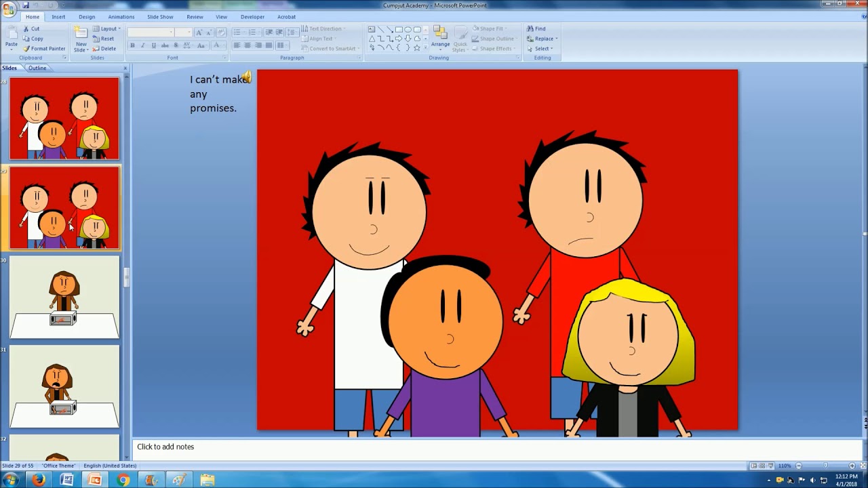Click Grow Font icon
Image resolution: width=868 pixels, height=488 pixels.
point(199,33)
